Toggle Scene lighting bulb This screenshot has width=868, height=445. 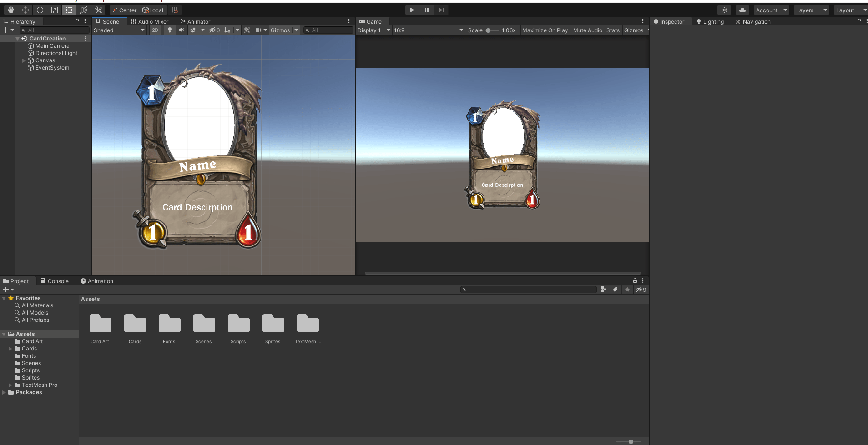pos(170,30)
